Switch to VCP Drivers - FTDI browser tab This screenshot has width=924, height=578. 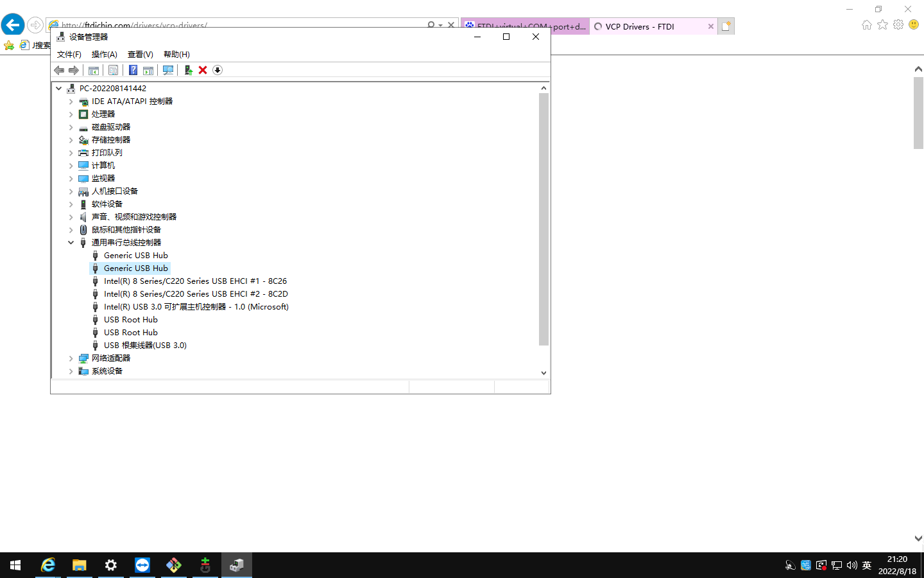(653, 26)
